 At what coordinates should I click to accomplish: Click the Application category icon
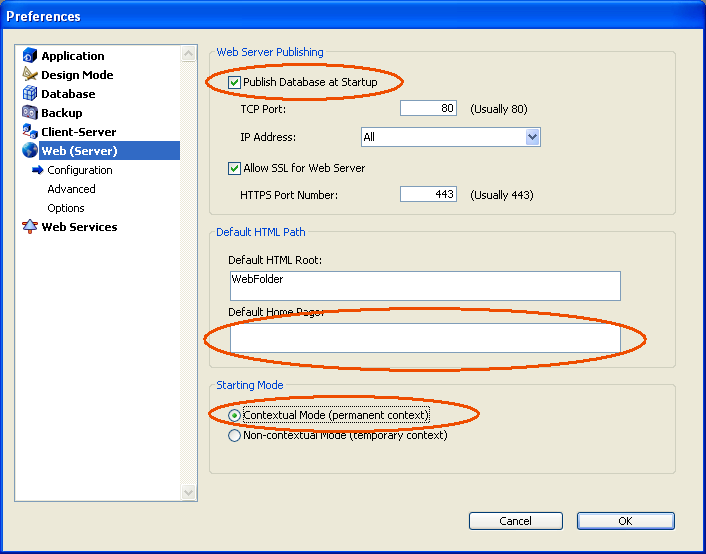coord(30,56)
